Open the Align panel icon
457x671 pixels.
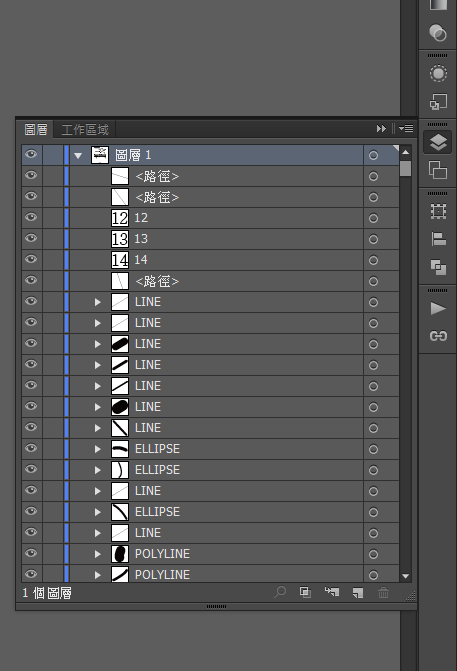(x=438, y=239)
